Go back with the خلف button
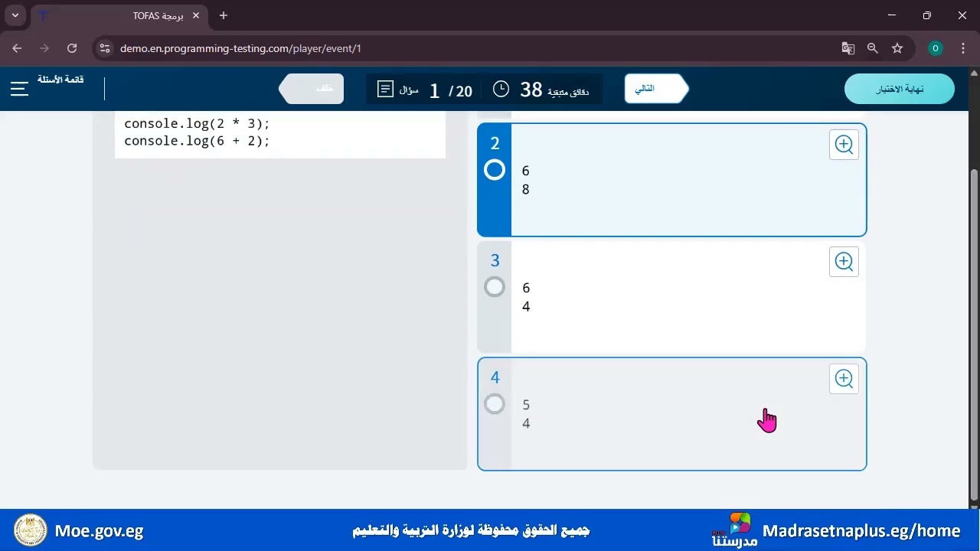The width and height of the screenshot is (980, 551). [312, 89]
